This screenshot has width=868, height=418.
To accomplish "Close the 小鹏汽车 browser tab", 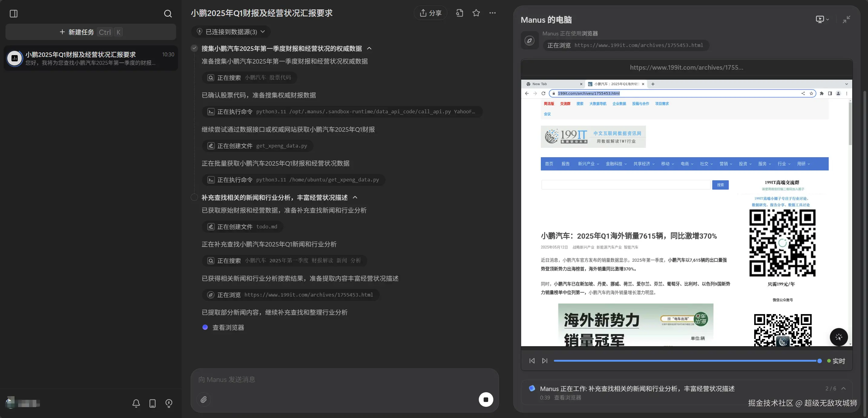I will (643, 84).
